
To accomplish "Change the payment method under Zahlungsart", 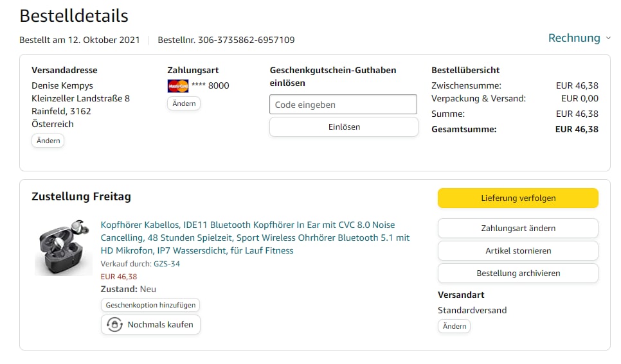I will (184, 103).
